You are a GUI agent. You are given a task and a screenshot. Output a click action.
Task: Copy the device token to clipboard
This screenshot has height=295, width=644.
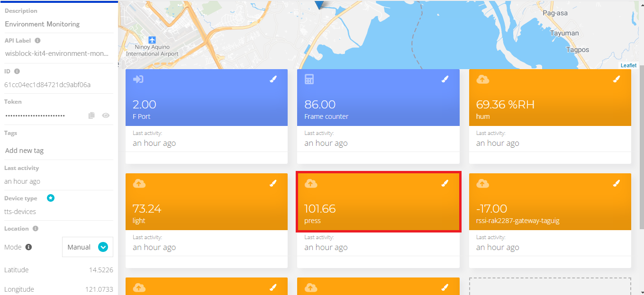(92, 116)
